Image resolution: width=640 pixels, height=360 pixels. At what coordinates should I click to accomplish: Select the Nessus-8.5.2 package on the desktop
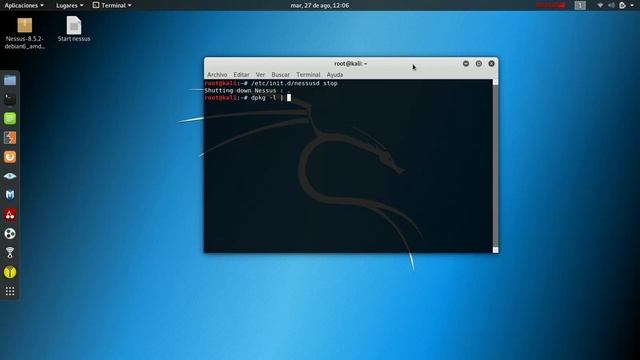pyautogui.click(x=24, y=33)
